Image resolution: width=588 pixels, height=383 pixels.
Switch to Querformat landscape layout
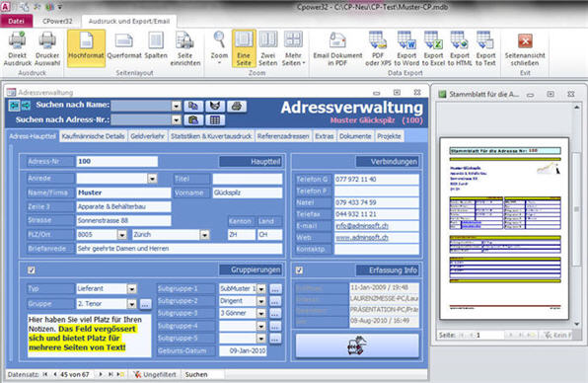pyautogui.click(x=124, y=48)
